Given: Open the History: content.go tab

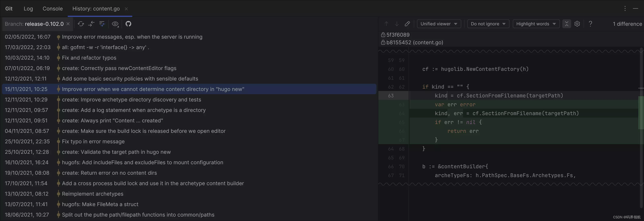Looking at the screenshot, I should click(96, 9).
